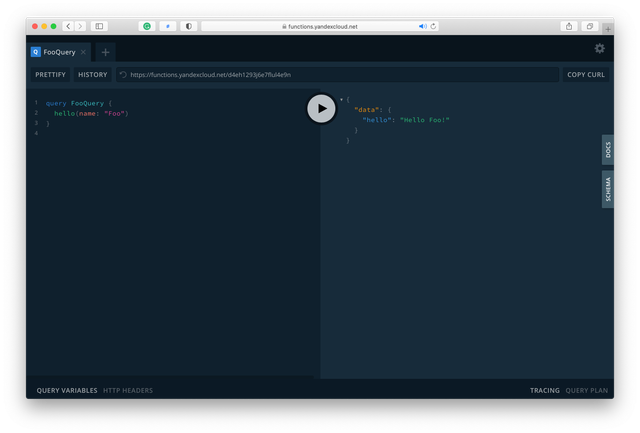Image resolution: width=640 pixels, height=433 pixels.
Task: Click the Copy CURL button
Action: (585, 75)
